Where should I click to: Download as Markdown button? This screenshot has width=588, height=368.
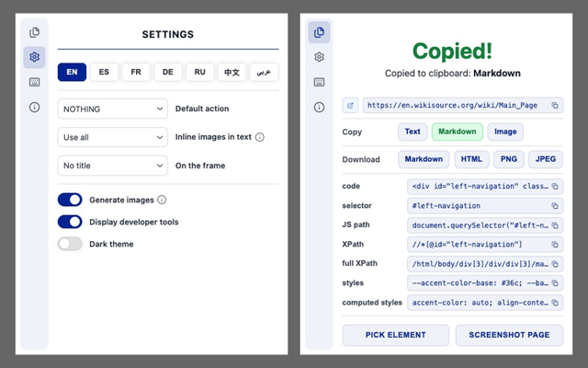[x=424, y=159]
